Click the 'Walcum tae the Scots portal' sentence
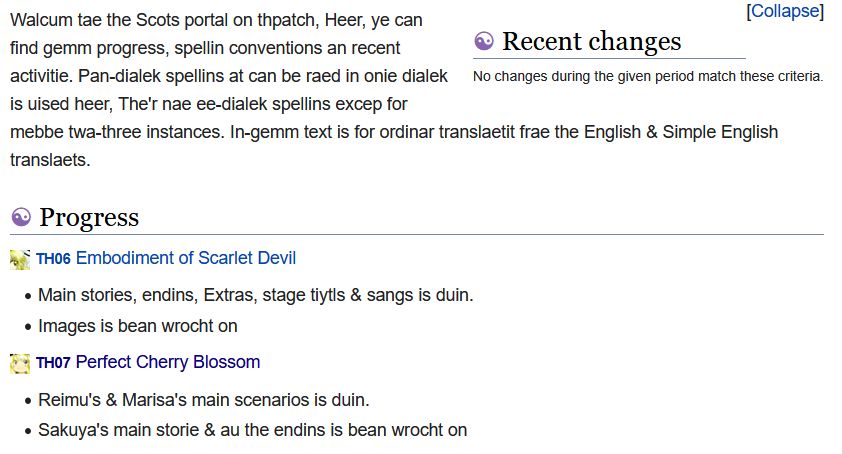Viewport: 842px width, 454px height. [x=150, y=20]
